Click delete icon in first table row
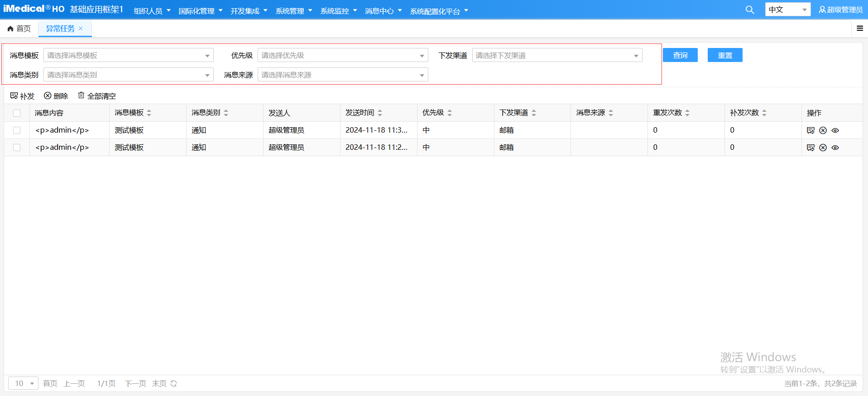Screen dimensions: 868x396 [x=823, y=130]
